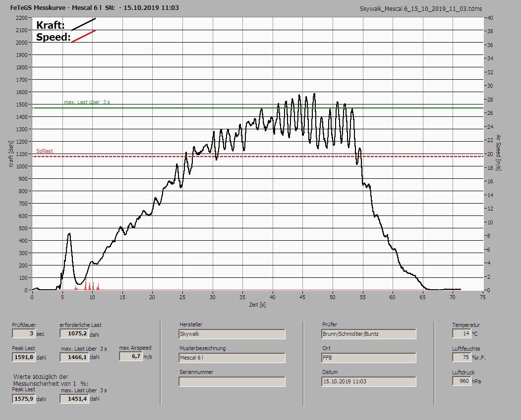The height and width of the screenshot is (420, 521).
Task: Click the Zeit [s] axis label
Action: (x=257, y=305)
